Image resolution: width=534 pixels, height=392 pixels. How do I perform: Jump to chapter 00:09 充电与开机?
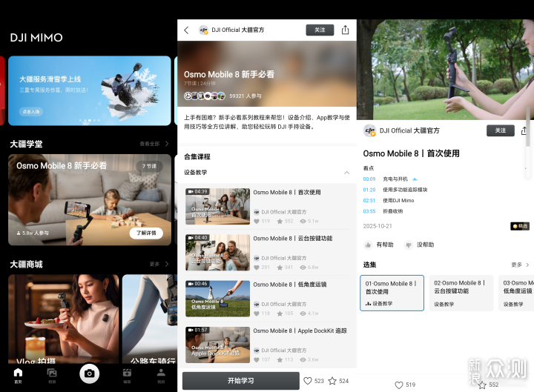(390, 179)
